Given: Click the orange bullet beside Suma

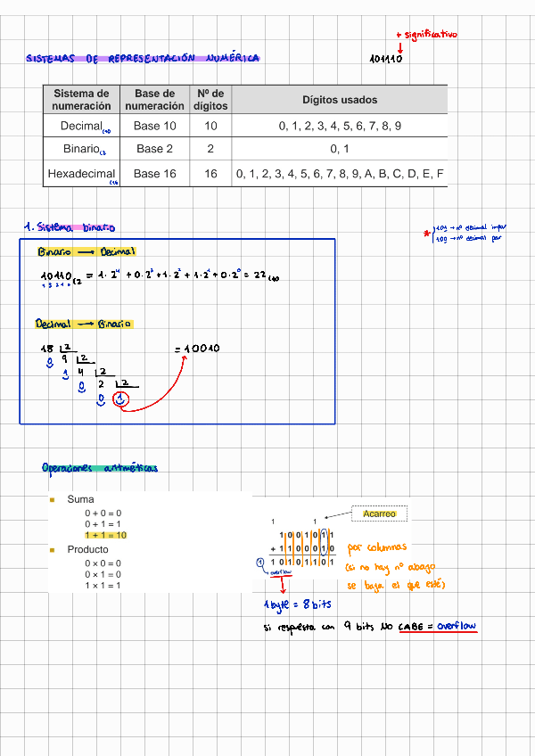Looking at the screenshot, I should 53,500.
